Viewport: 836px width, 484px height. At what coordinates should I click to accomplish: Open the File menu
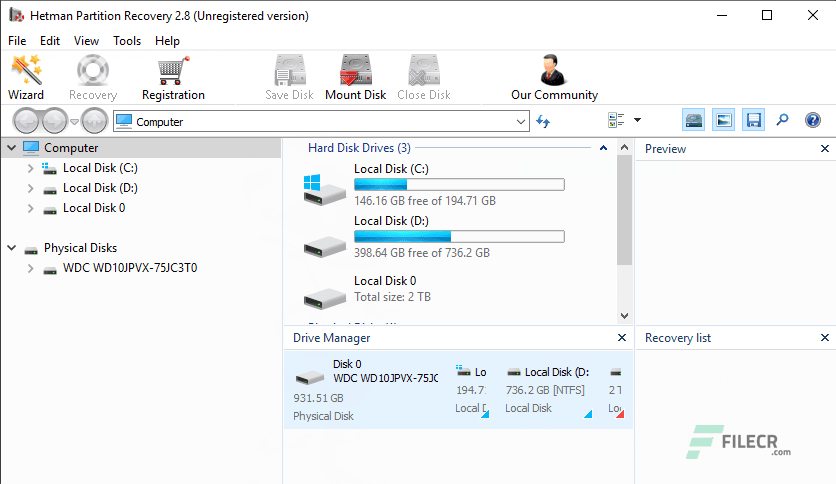tap(17, 41)
